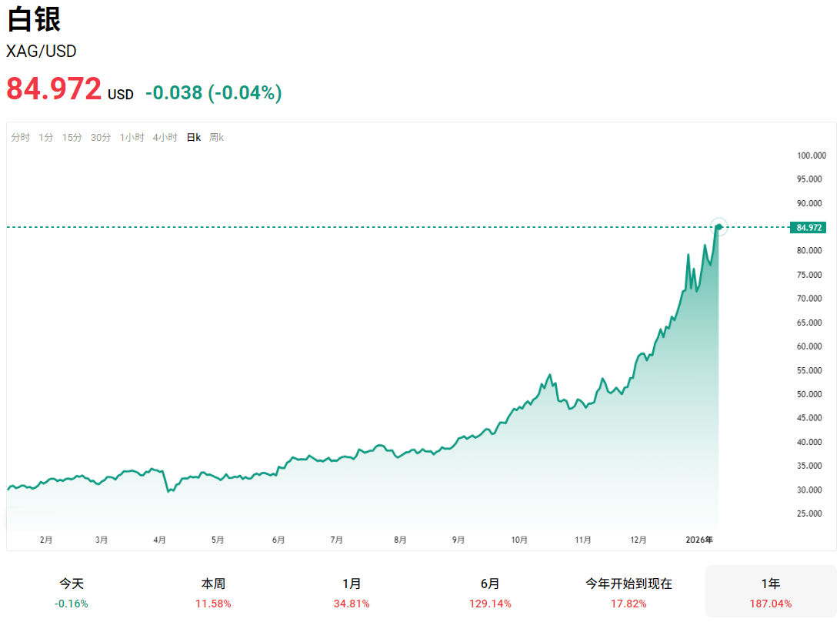
Task: Activate the 日k daily candlestick view
Action: (x=192, y=136)
